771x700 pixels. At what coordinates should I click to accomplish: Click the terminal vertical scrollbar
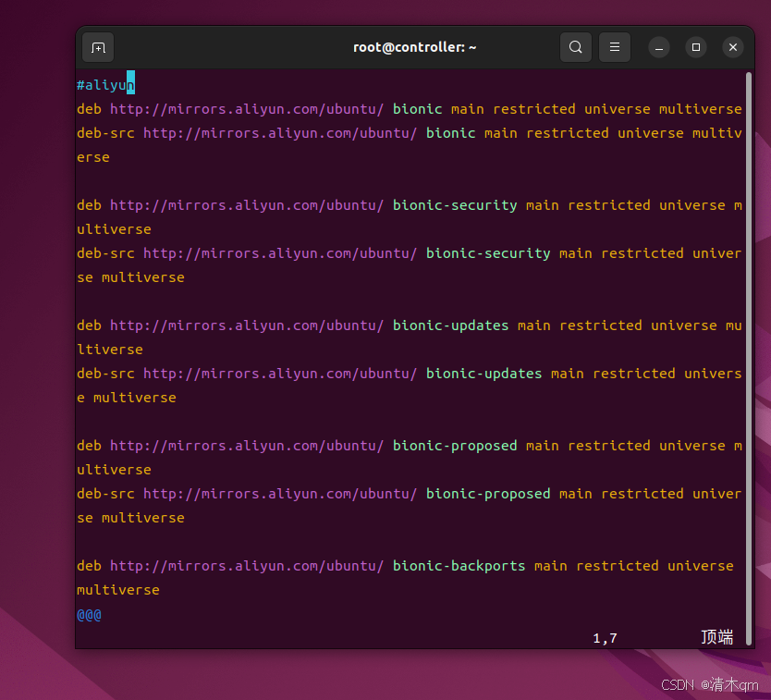pyautogui.click(x=749, y=358)
